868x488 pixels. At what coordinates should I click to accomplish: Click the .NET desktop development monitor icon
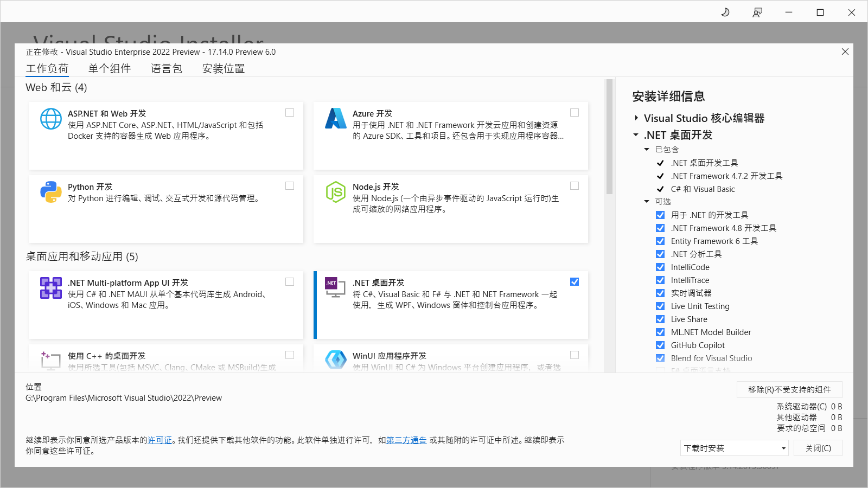pyautogui.click(x=335, y=287)
